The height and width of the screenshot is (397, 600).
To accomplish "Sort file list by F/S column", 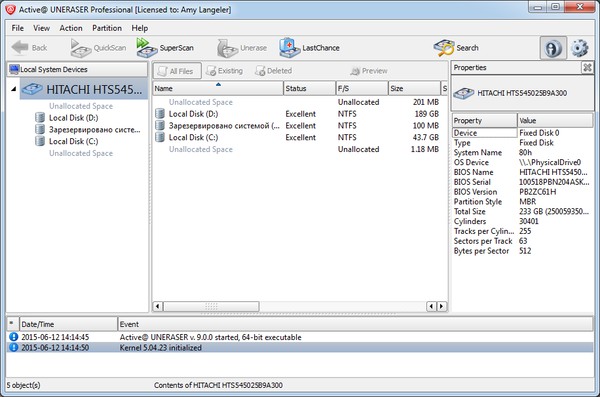I will [362, 88].
